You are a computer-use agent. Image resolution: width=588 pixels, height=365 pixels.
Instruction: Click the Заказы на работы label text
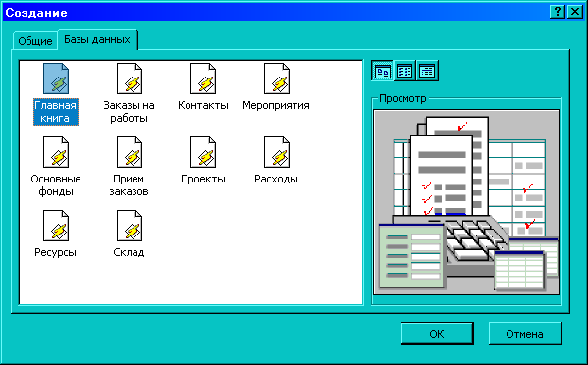tap(129, 112)
